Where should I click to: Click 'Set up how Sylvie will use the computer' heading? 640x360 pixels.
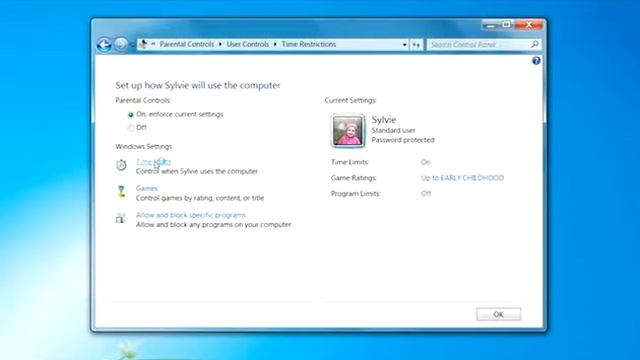198,85
